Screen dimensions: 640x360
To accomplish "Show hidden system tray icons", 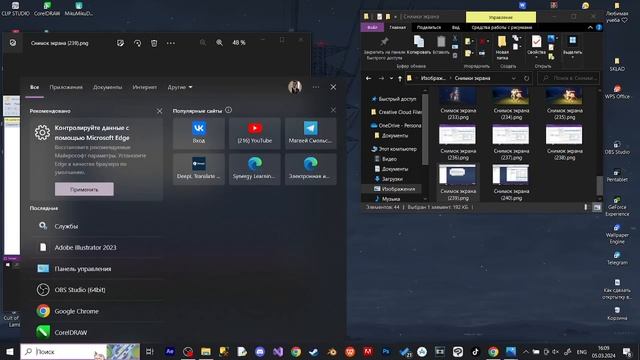I will (x=526, y=351).
